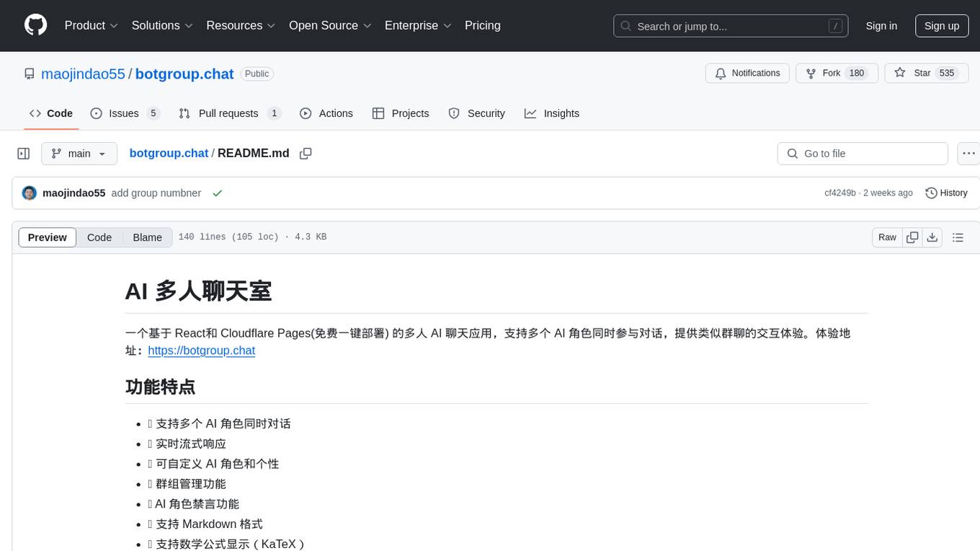Click the 180 fork counter
Viewport: 980px width, 551px height.
857,74
